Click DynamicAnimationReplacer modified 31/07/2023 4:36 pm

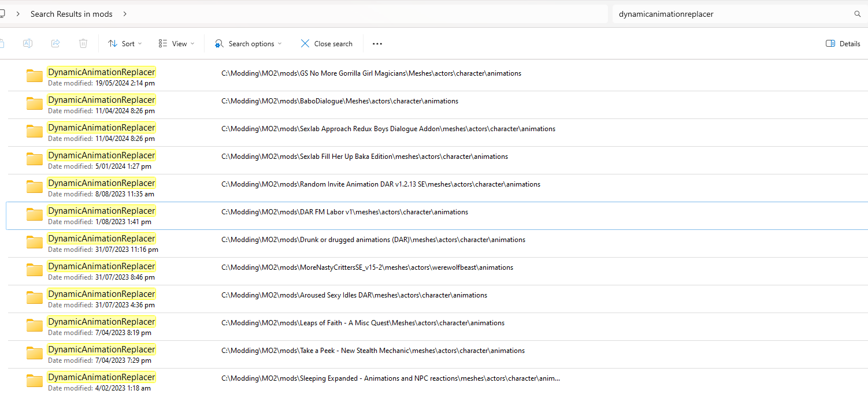102,294
